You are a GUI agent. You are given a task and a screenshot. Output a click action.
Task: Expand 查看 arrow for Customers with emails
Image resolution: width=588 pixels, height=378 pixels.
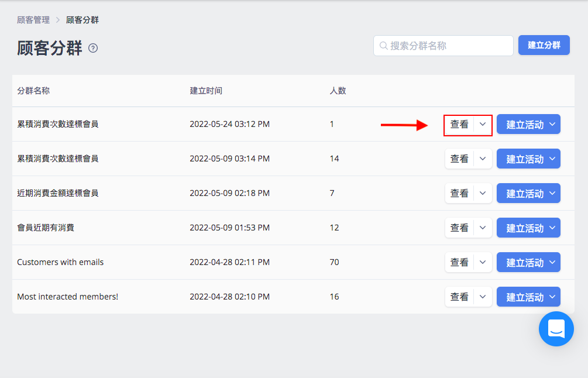pyautogui.click(x=483, y=262)
